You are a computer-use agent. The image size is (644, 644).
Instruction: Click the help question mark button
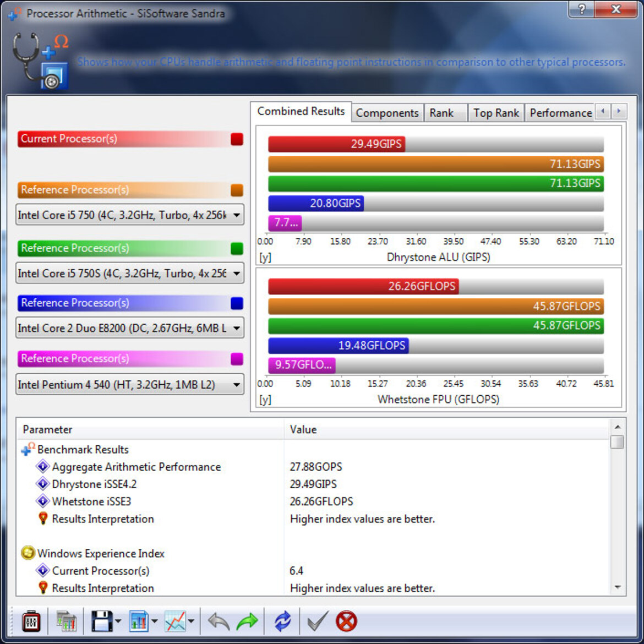[582, 9]
